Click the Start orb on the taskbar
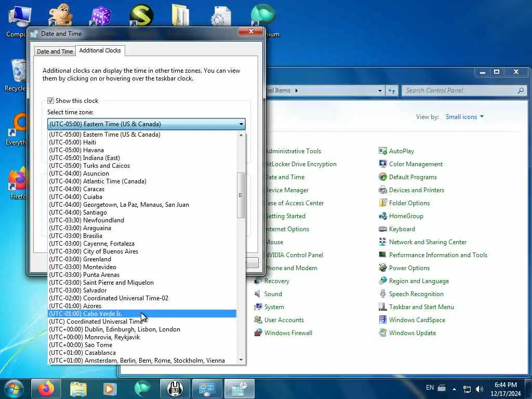Image resolution: width=532 pixels, height=399 pixels. pos(14,389)
